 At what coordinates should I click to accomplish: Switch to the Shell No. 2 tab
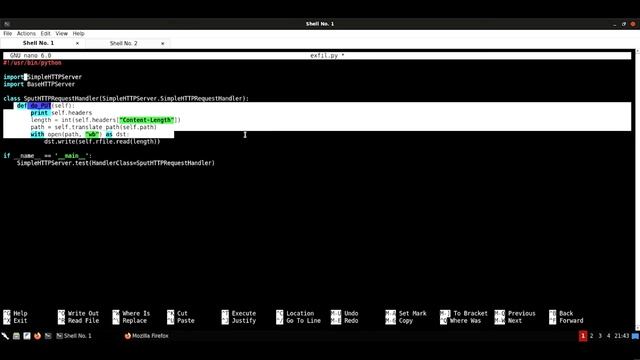pos(123,43)
